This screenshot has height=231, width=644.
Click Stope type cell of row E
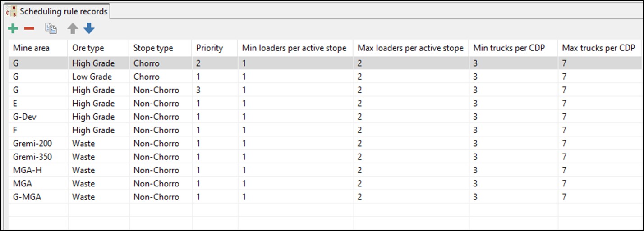(156, 103)
